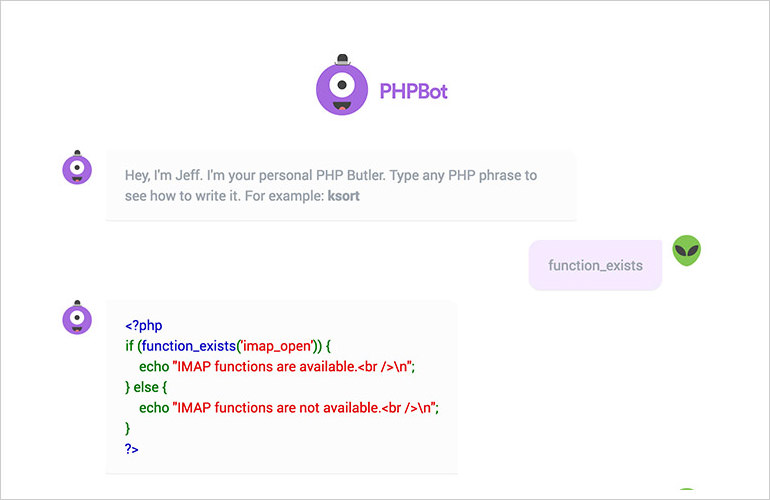Image resolution: width=770 pixels, height=500 pixels.
Task: Click the green alien user avatar
Action: pos(686,251)
